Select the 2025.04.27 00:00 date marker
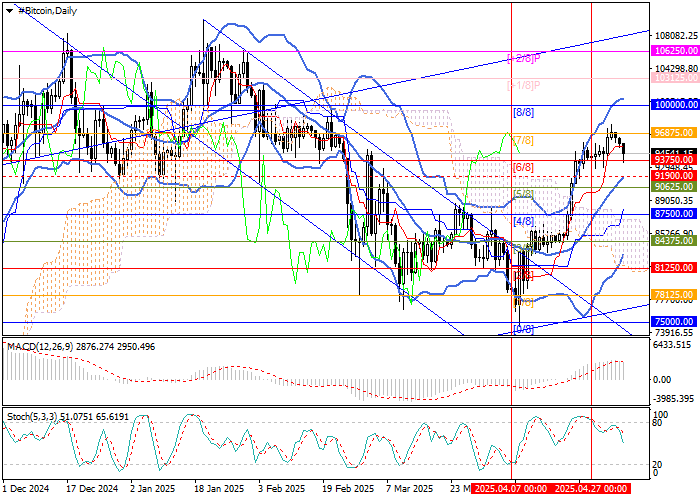This screenshot has width=700, height=500. click(590, 490)
